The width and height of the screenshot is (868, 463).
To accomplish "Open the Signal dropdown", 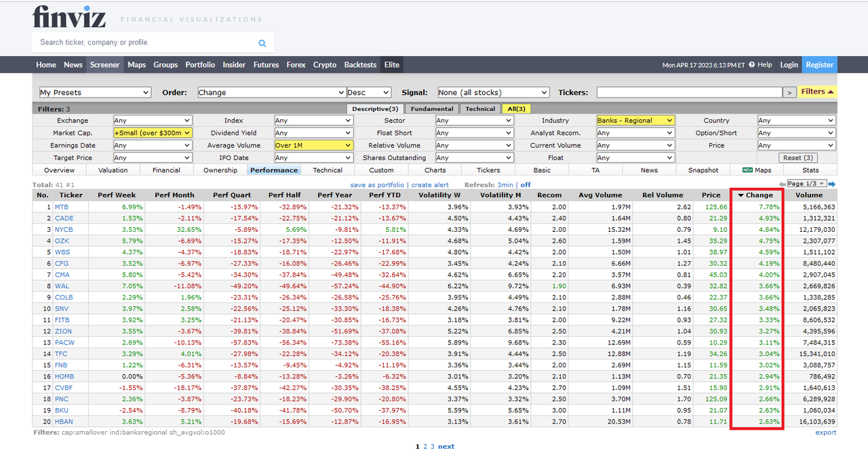I will [x=493, y=93].
